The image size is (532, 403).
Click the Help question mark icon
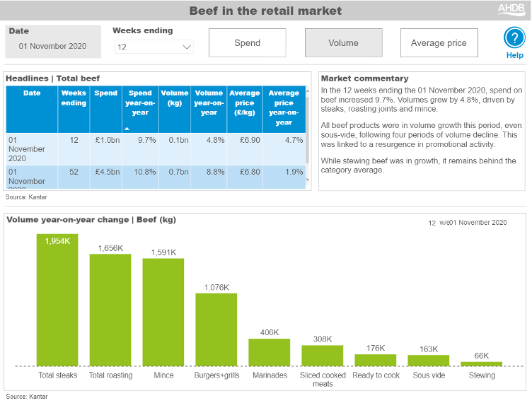point(514,38)
